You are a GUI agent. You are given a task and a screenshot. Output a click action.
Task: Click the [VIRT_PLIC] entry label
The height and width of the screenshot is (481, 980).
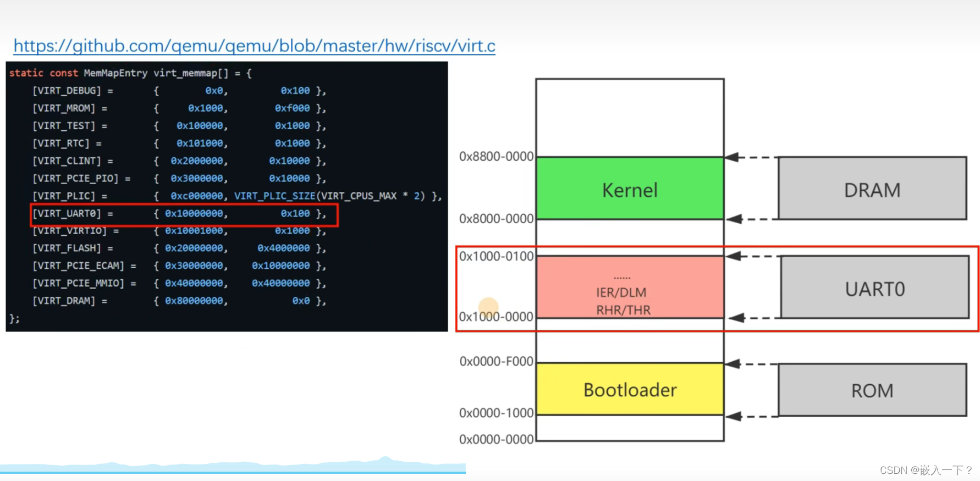(64, 196)
